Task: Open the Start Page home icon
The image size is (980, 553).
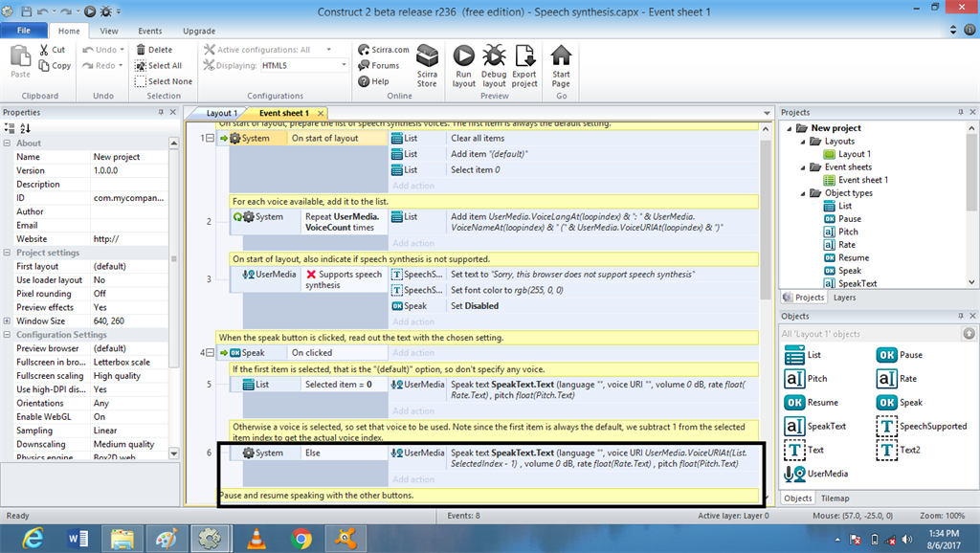Action: coord(561,56)
